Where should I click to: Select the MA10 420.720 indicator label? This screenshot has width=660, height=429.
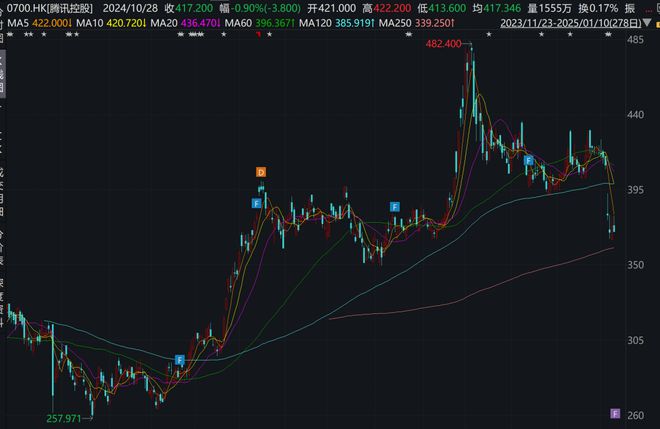click(x=111, y=23)
